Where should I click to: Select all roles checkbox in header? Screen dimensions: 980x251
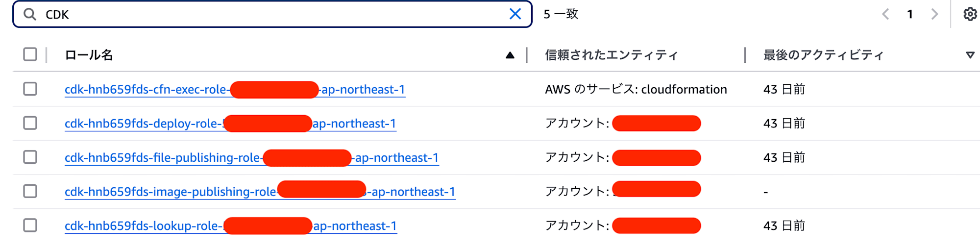click(30, 54)
